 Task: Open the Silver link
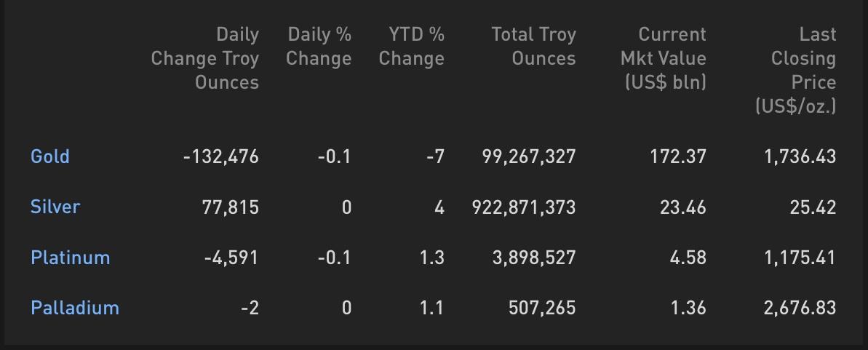[x=55, y=207]
